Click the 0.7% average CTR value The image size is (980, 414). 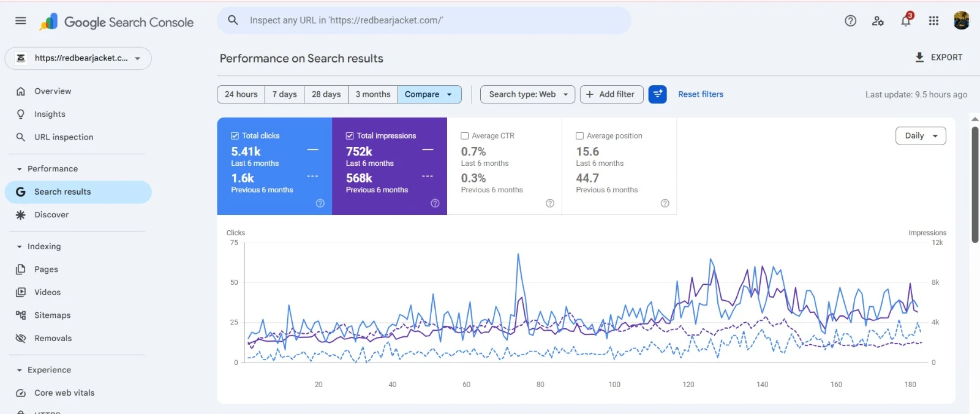coord(473,152)
